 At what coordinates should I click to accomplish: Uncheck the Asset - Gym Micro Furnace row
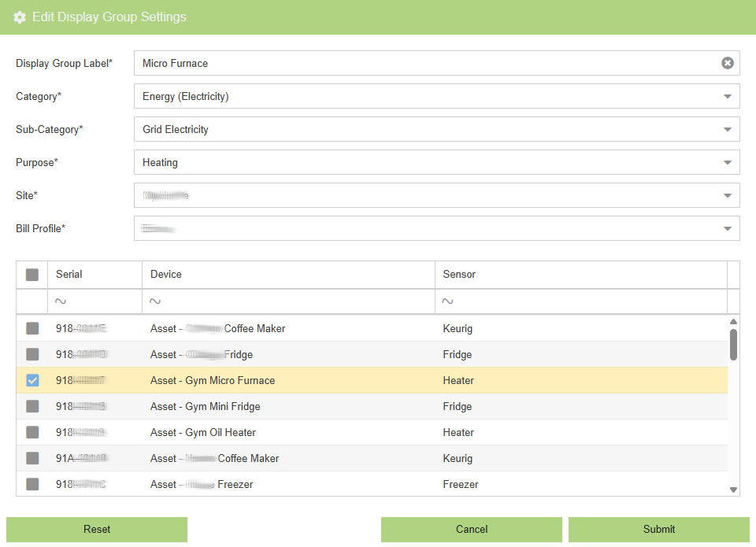(32, 380)
